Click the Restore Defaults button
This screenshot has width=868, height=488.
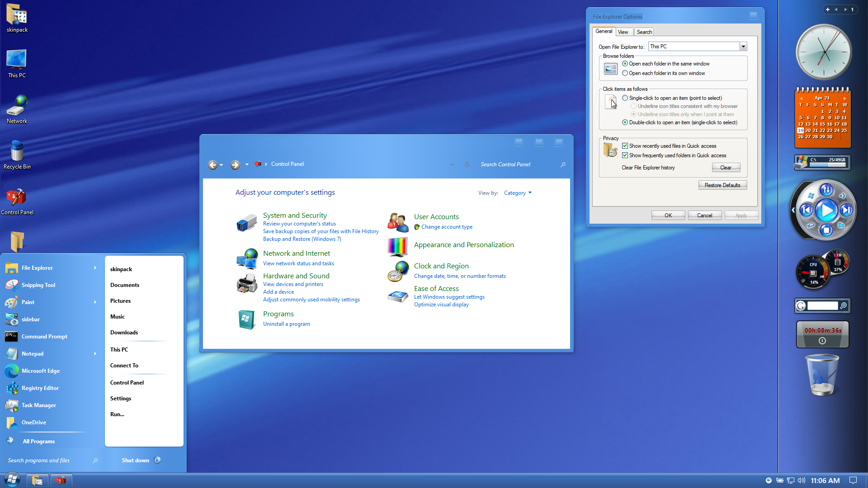tap(722, 185)
